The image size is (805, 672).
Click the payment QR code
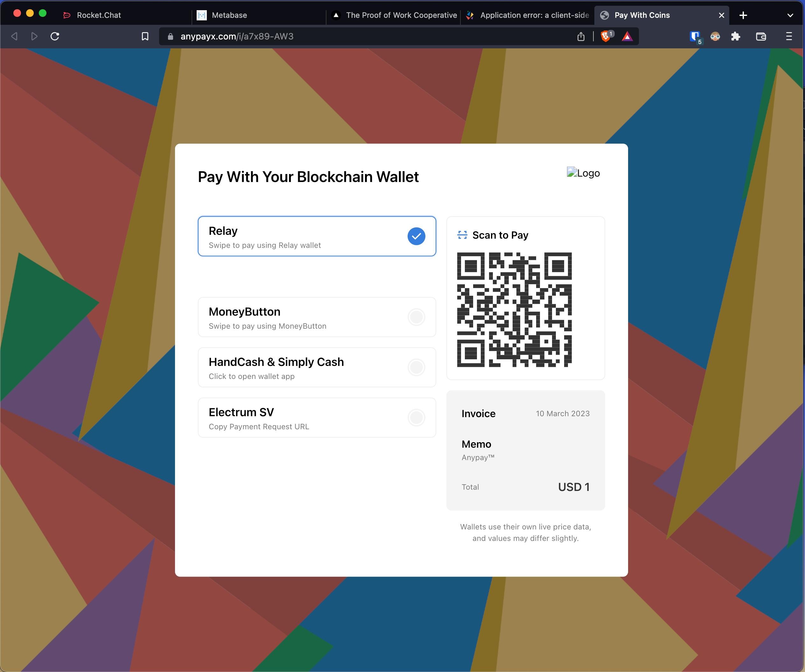click(x=514, y=310)
